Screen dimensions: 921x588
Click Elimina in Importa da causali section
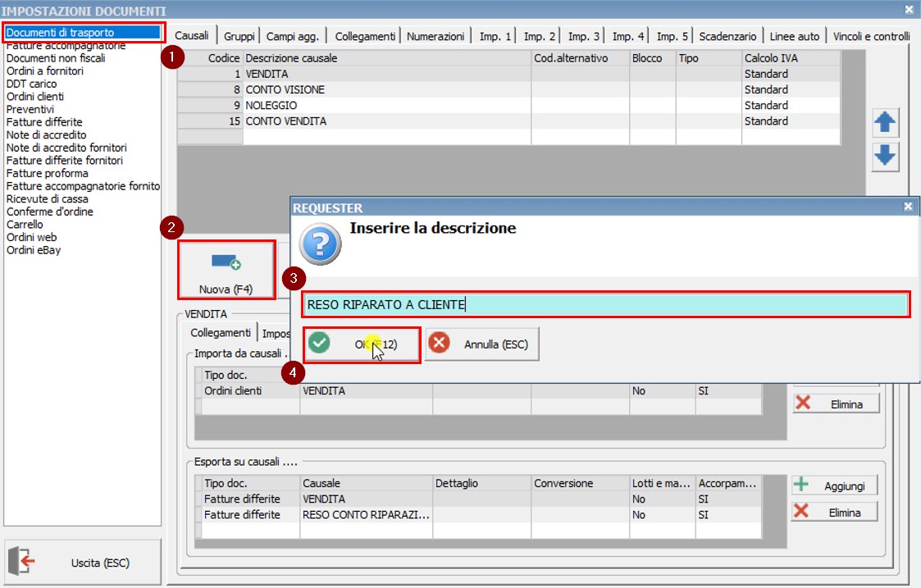(836, 404)
